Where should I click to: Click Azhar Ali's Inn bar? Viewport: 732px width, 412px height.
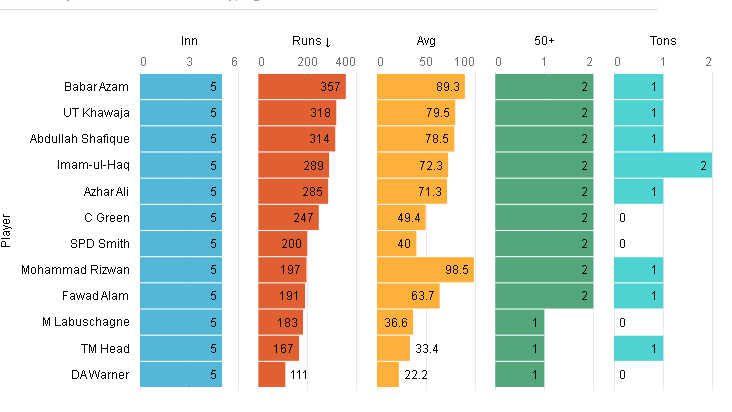[180, 191]
